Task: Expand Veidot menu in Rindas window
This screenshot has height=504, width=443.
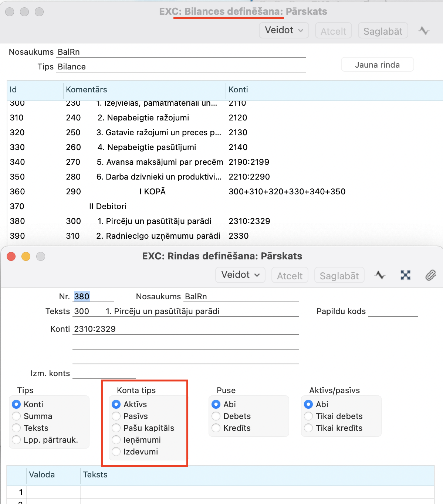Action: tap(240, 275)
